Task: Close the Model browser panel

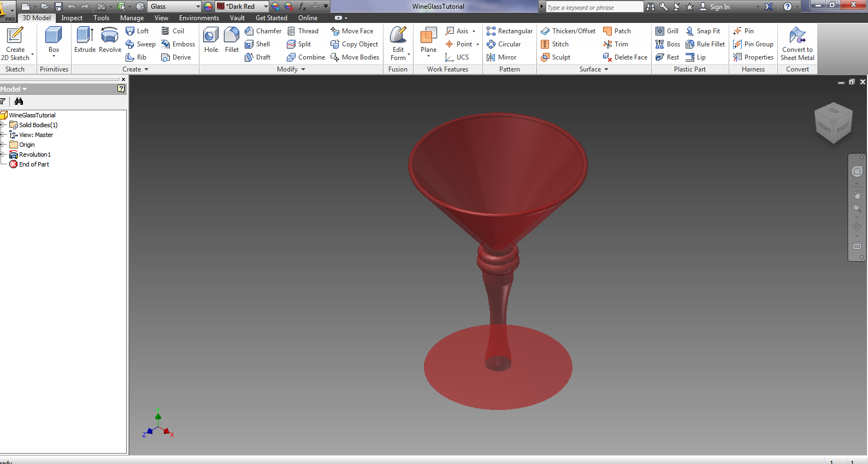Action: [x=123, y=80]
